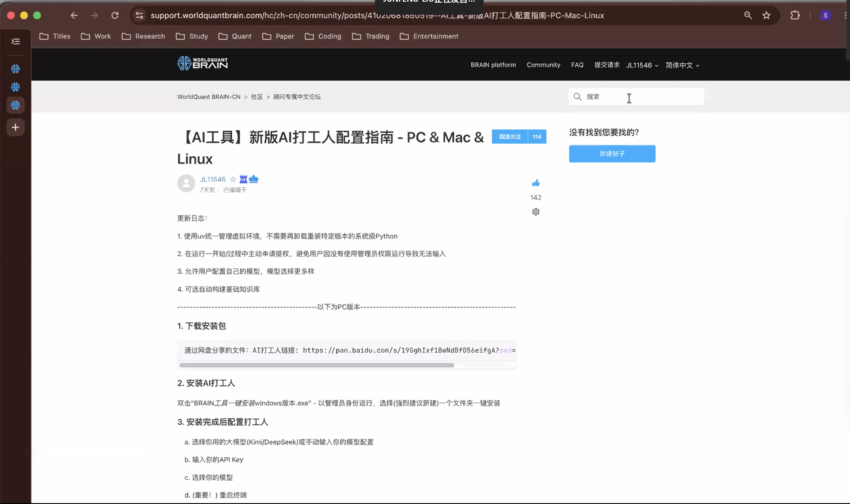Click the WorldQuant BRAIN logo
850x504 pixels.
pos(203,63)
